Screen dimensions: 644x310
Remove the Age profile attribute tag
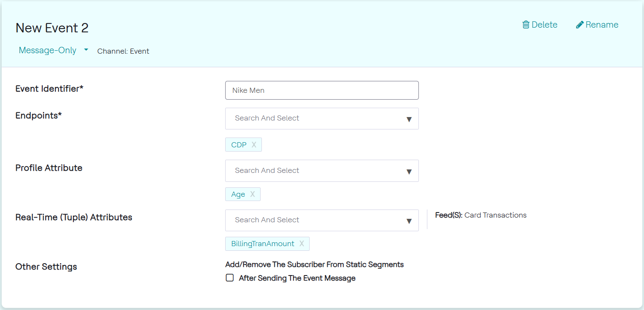252,194
